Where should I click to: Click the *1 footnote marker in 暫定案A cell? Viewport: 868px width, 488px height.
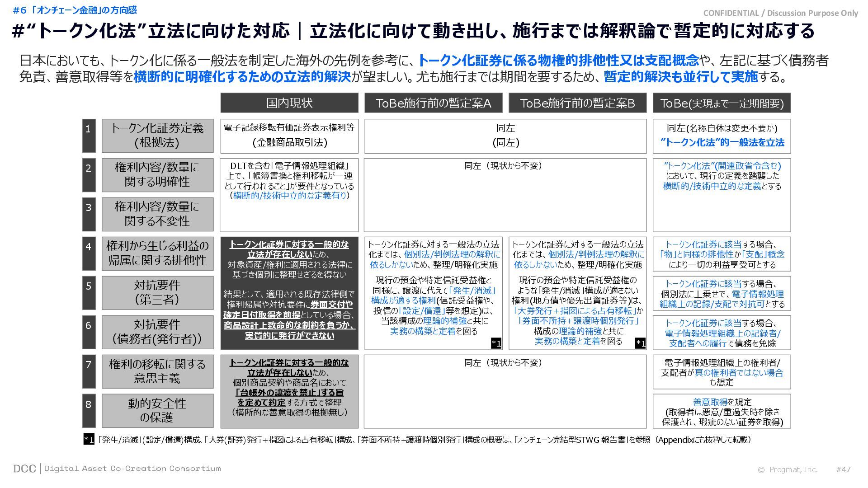point(496,343)
